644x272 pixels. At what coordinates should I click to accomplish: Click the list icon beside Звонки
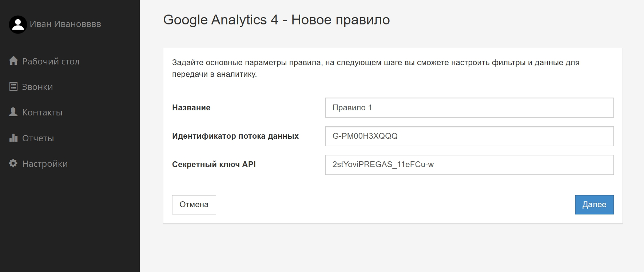coord(13,86)
